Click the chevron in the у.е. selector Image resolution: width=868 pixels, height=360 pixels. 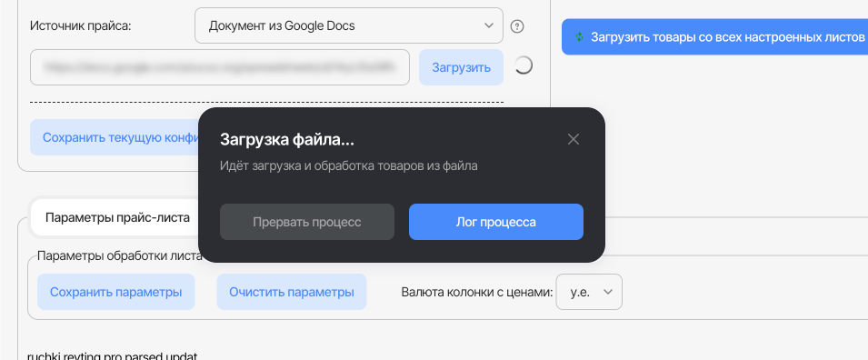(x=608, y=292)
